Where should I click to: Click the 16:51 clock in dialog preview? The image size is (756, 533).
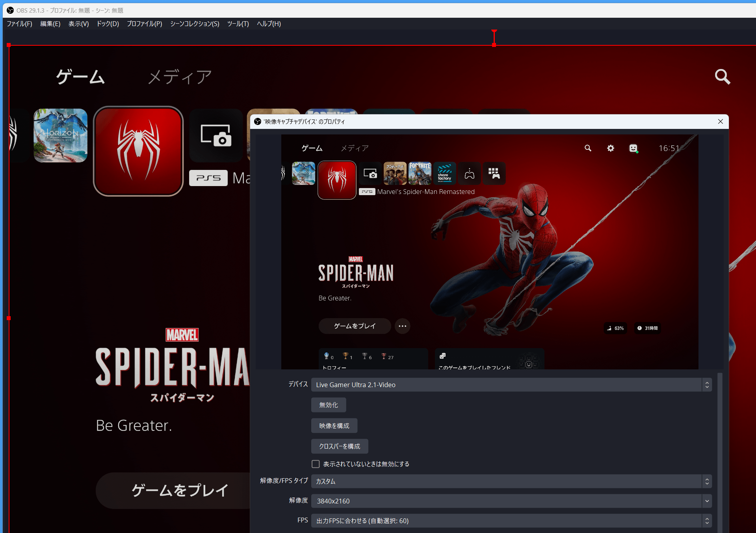coord(669,148)
